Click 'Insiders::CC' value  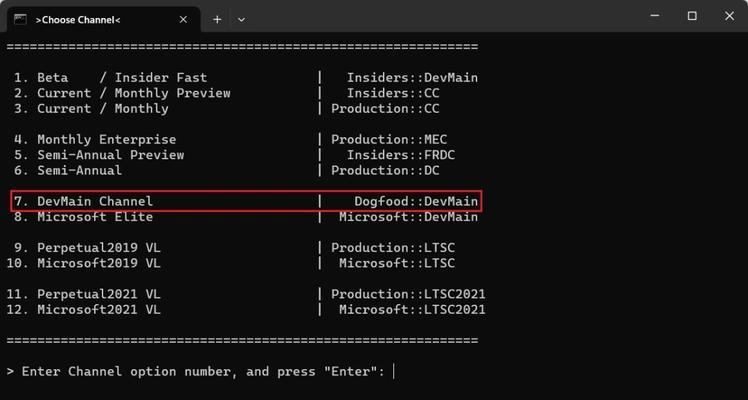pos(393,93)
